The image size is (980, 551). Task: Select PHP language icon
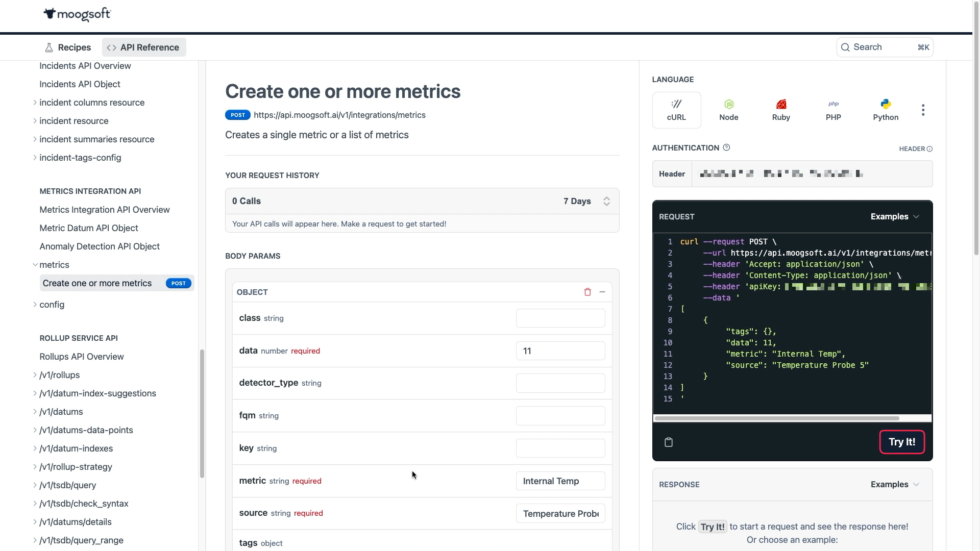pyautogui.click(x=834, y=110)
